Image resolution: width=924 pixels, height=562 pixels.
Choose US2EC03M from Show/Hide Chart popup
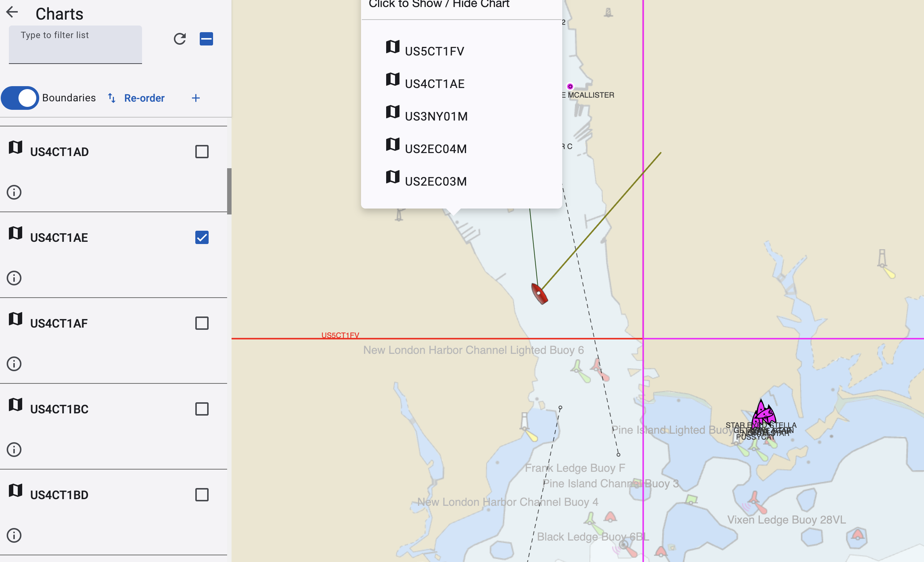pos(435,181)
